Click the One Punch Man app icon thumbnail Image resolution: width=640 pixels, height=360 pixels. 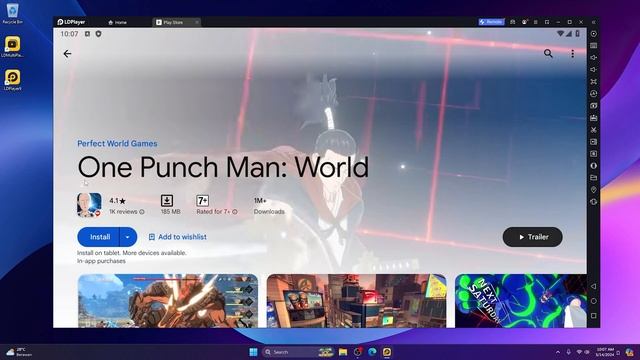pos(89,205)
